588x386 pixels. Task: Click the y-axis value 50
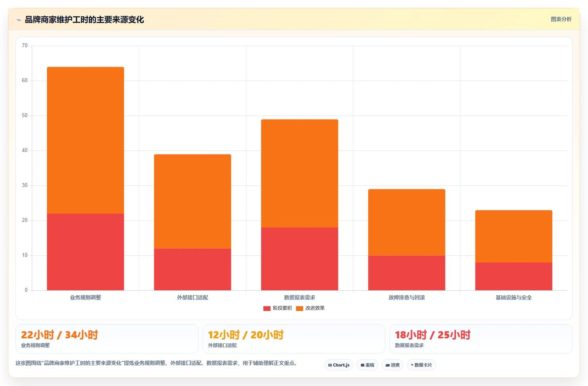coord(25,116)
